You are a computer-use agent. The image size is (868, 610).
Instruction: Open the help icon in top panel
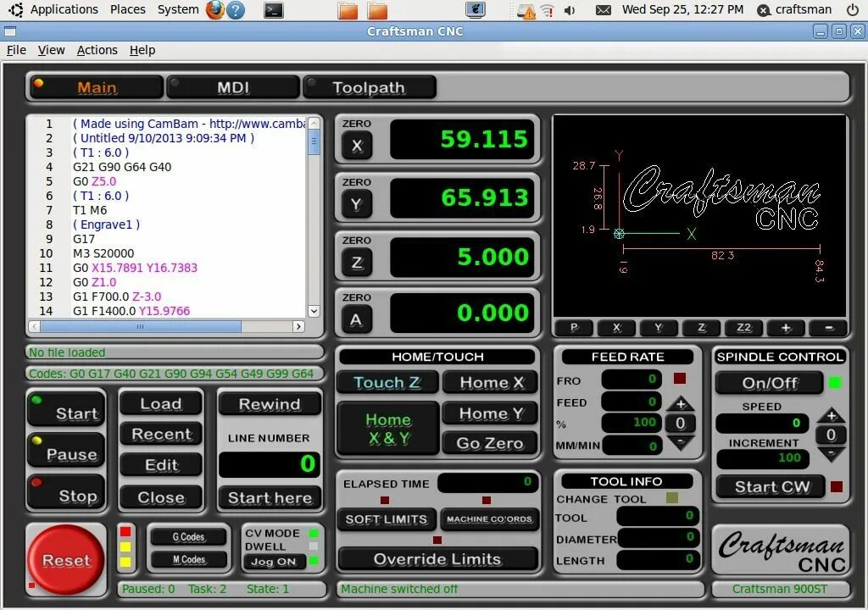[x=236, y=10]
